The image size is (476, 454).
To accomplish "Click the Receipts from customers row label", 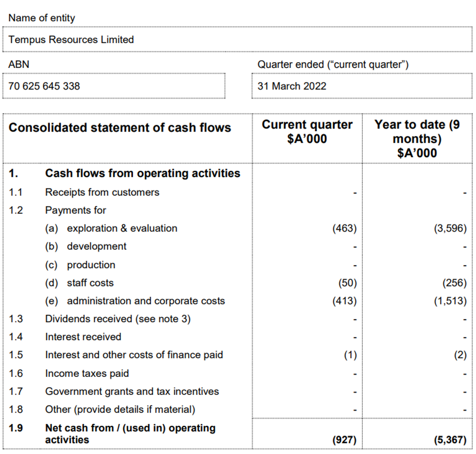I will click(x=102, y=192).
